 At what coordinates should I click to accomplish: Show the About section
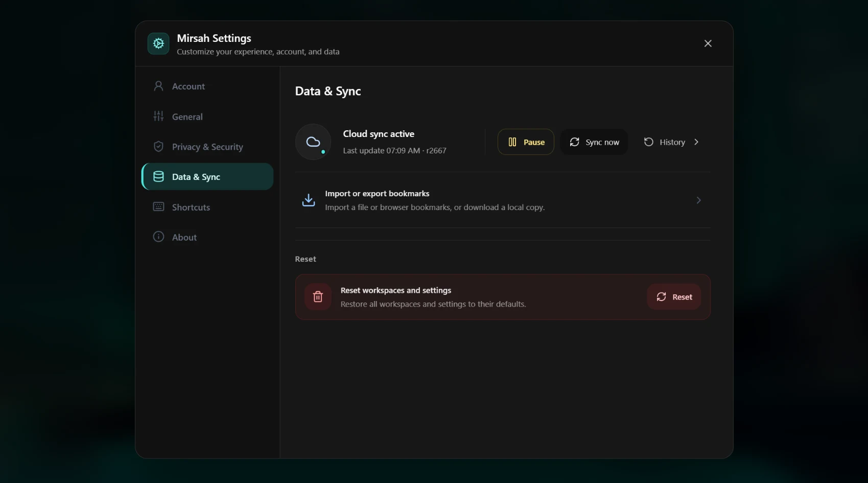(x=207, y=237)
